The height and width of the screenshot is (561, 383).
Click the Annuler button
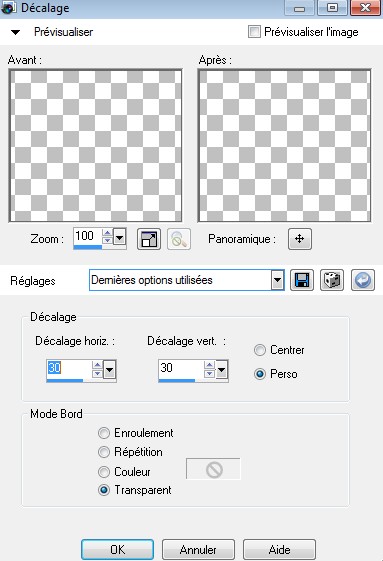click(x=198, y=549)
